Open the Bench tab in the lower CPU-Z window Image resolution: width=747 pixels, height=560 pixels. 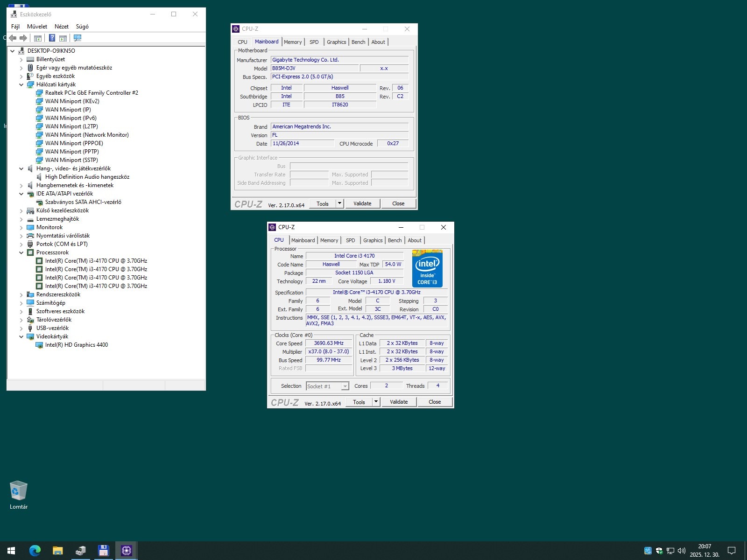coord(395,240)
